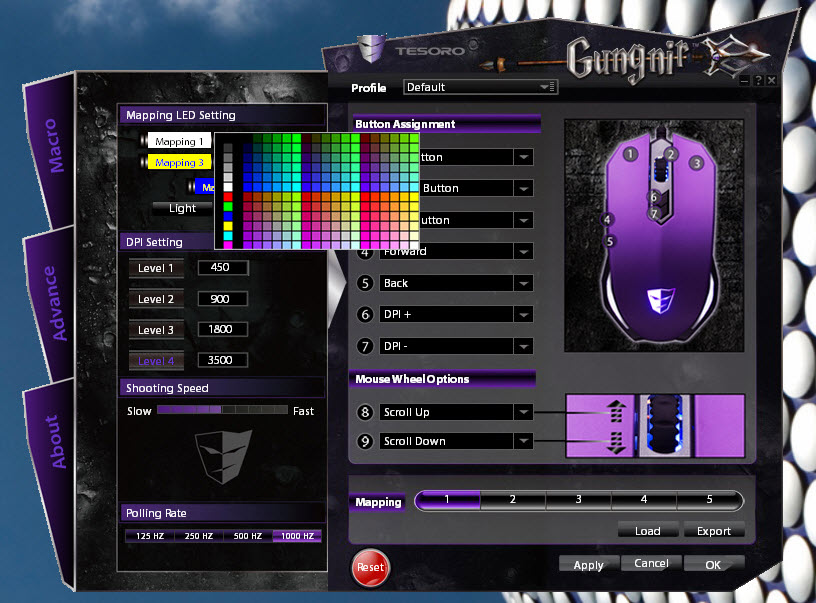Viewport: 816px width, 603px height.
Task: Click the number 5 circle beside Back
Action: coord(365,283)
